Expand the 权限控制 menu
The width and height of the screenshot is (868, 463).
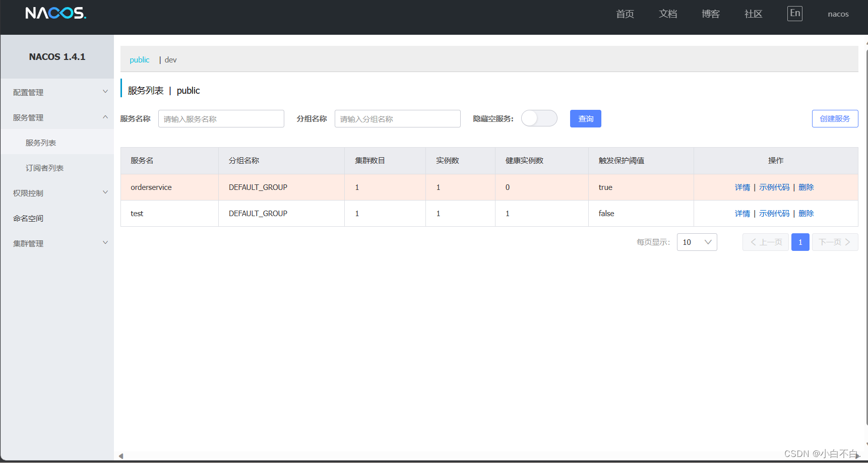pyautogui.click(x=57, y=193)
